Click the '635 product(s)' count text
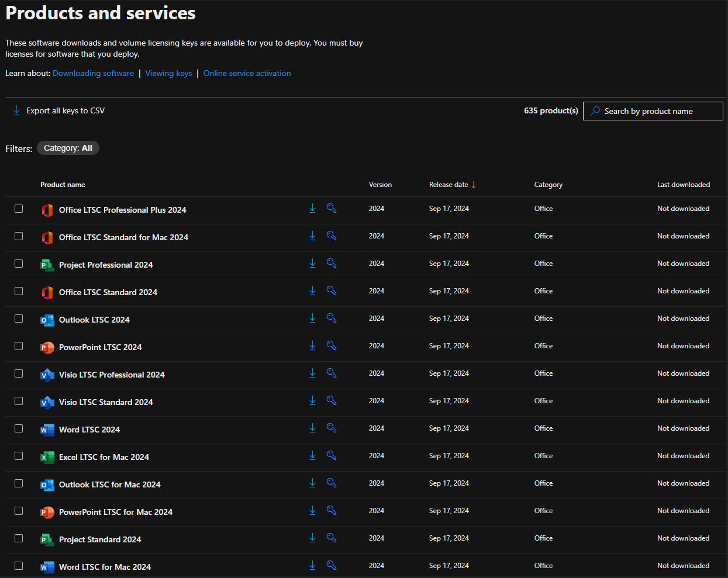Viewport: 728px width, 578px height. coord(551,110)
